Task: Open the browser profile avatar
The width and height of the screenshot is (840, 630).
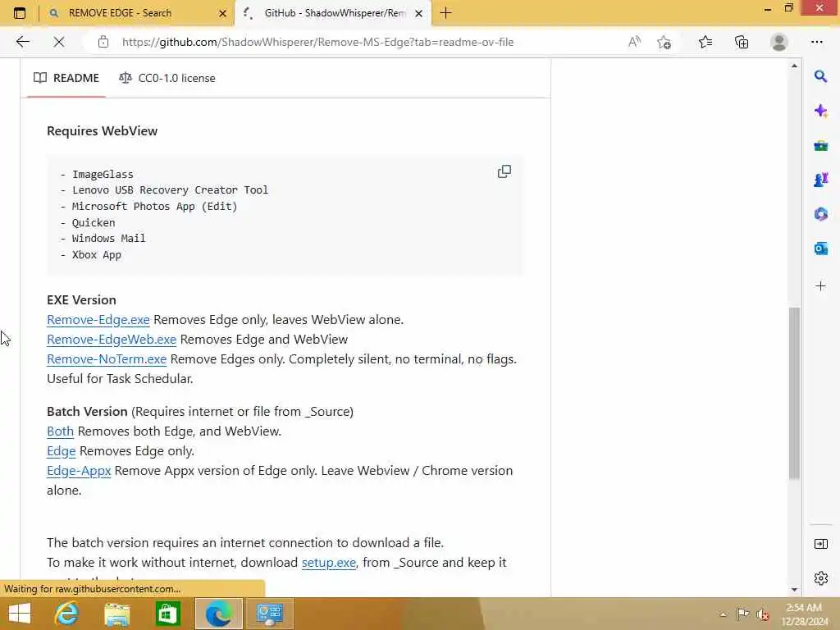Action: click(779, 42)
